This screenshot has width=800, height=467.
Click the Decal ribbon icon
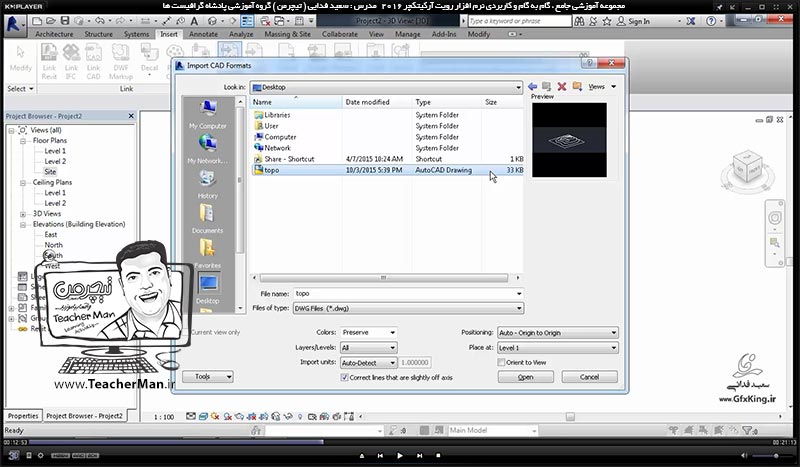coord(149,59)
